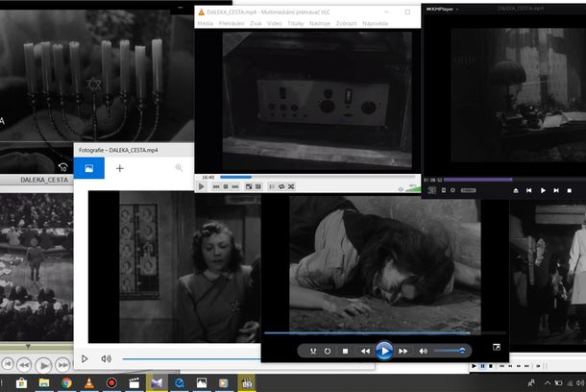
Task: Click the Fotografie video seek bar
Action: coord(191,359)
